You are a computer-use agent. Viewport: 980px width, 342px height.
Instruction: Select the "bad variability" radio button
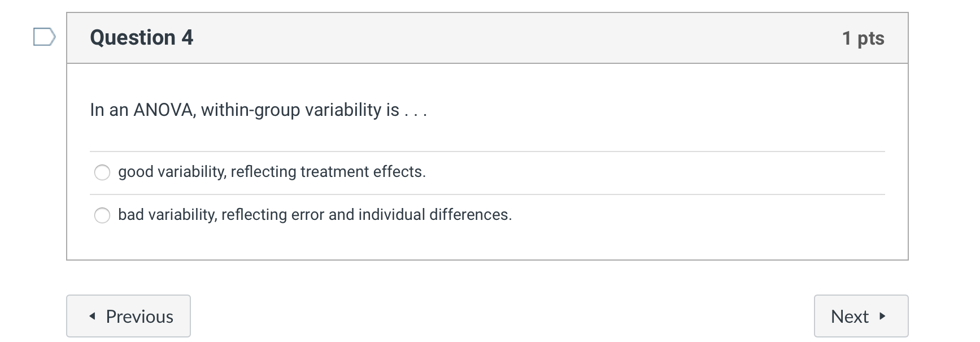pyautogui.click(x=102, y=215)
